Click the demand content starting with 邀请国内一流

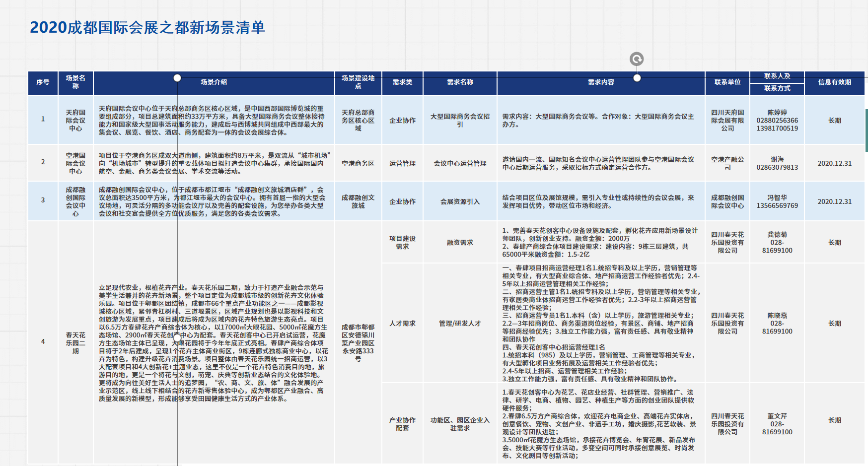click(x=601, y=163)
